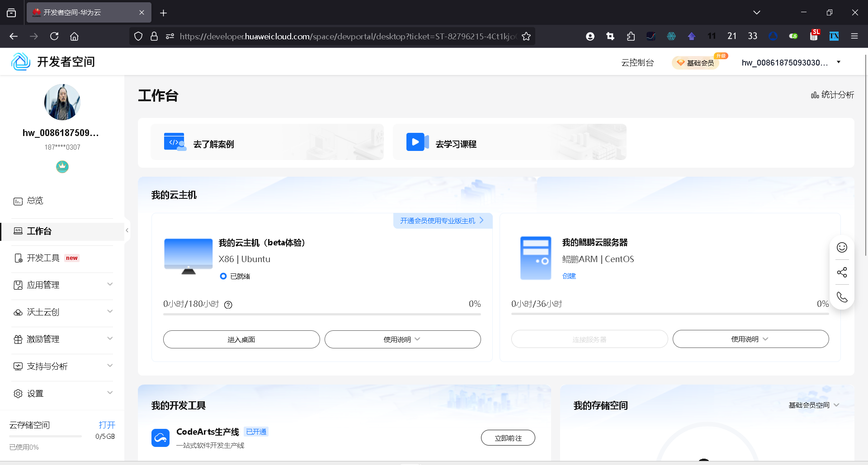The width and height of the screenshot is (868, 465).
Task: Open the 基础会员空间 dropdown
Action: click(x=813, y=405)
